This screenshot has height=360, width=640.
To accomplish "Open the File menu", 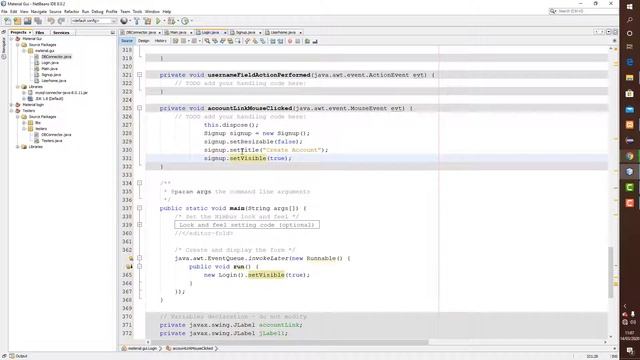I will [x=4, y=11].
